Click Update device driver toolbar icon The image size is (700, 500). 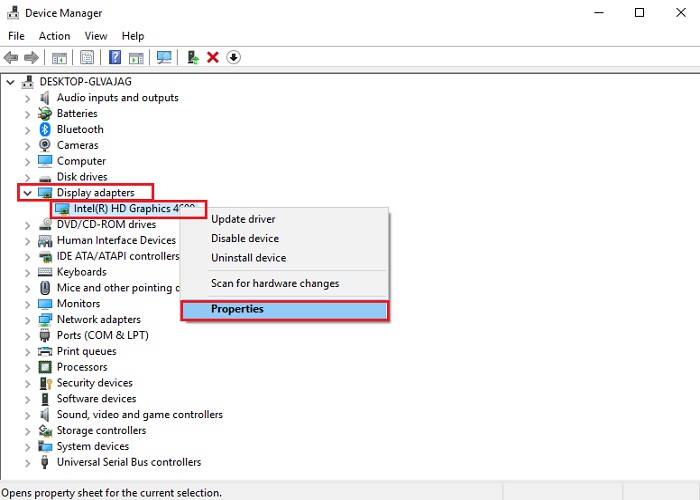193,57
